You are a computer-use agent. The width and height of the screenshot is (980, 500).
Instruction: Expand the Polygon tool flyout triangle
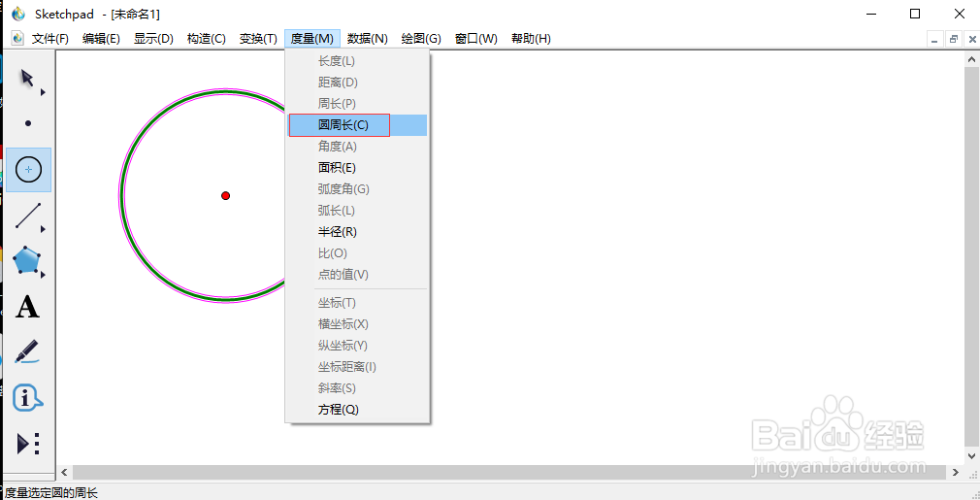pos(43,275)
